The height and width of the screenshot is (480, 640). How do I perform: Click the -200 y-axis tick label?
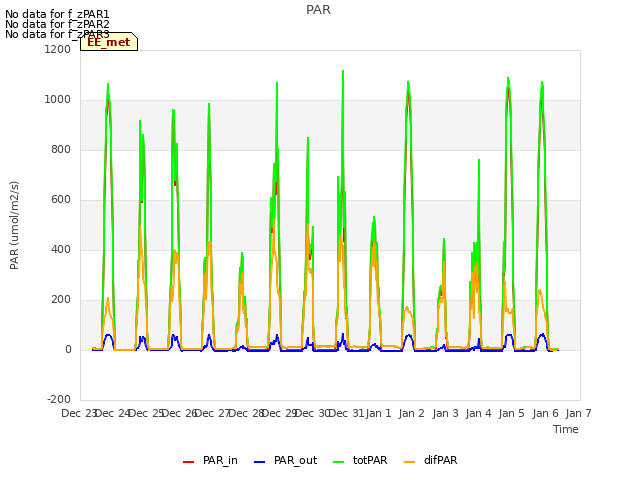pyautogui.click(x=59, y=399)
